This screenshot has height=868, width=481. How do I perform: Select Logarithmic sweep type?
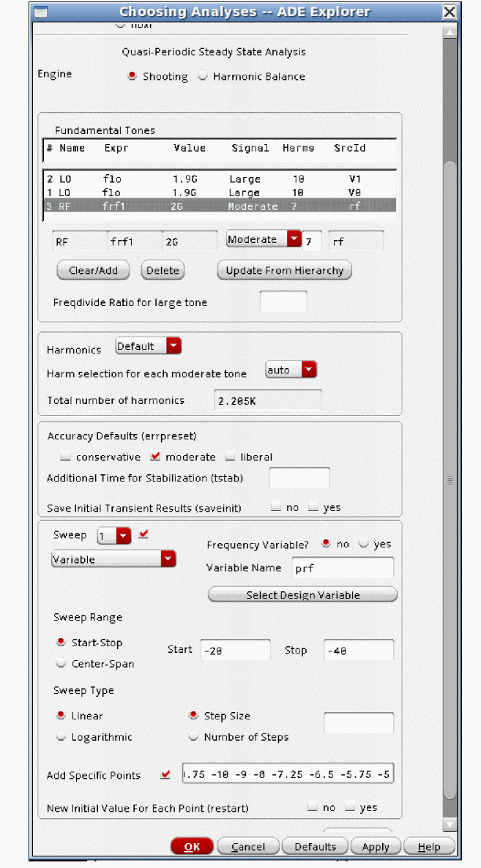click(61, 737)
